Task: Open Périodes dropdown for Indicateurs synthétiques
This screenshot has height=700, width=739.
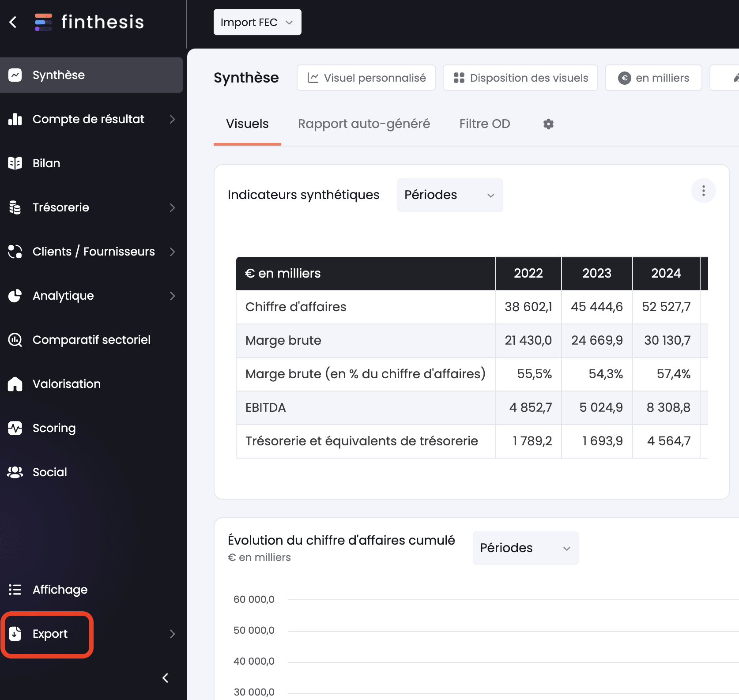Action: point(450,195)
